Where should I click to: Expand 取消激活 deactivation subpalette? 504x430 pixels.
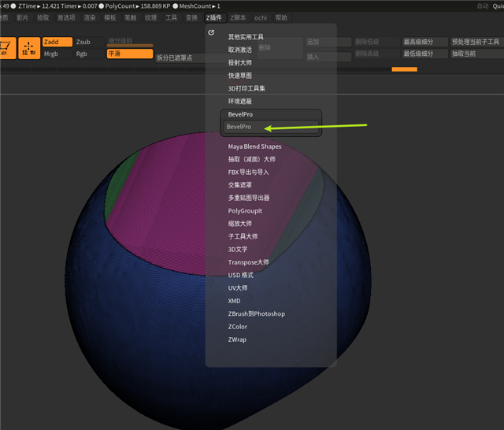coord(239,50)
